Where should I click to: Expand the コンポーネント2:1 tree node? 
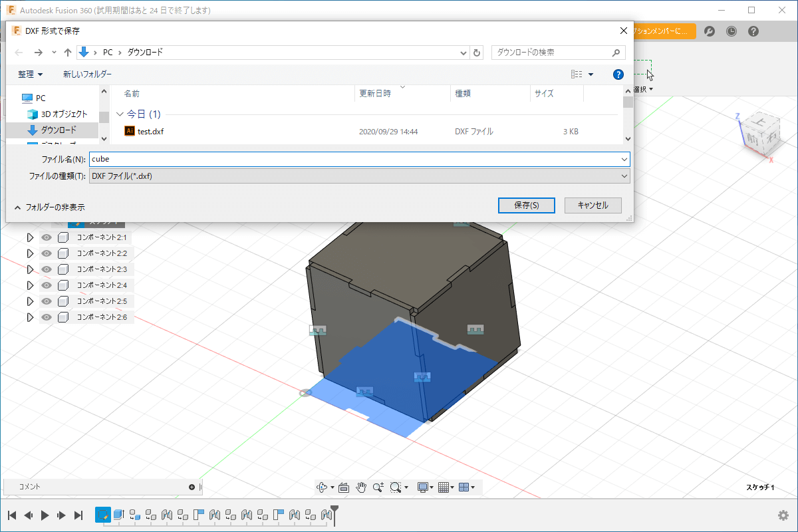pos(29,237)
